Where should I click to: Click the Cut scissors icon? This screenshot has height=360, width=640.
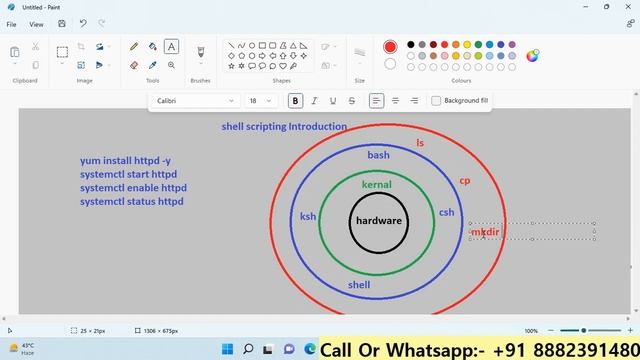point(36,47)
